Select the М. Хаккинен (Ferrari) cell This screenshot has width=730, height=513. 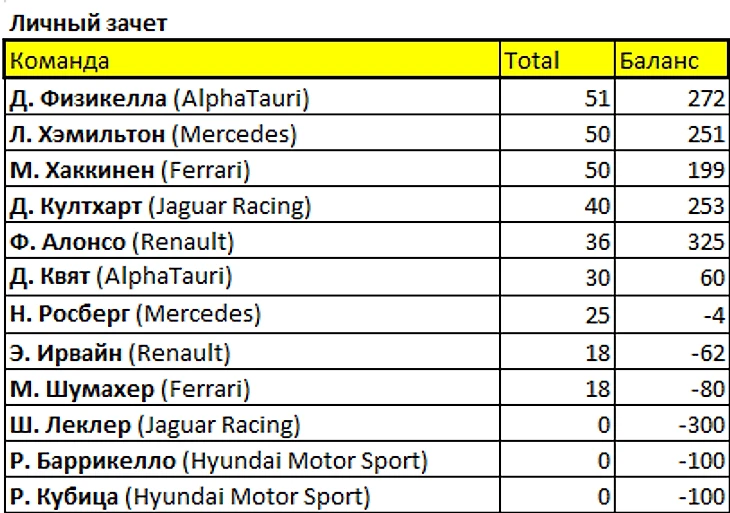(252, 169)
